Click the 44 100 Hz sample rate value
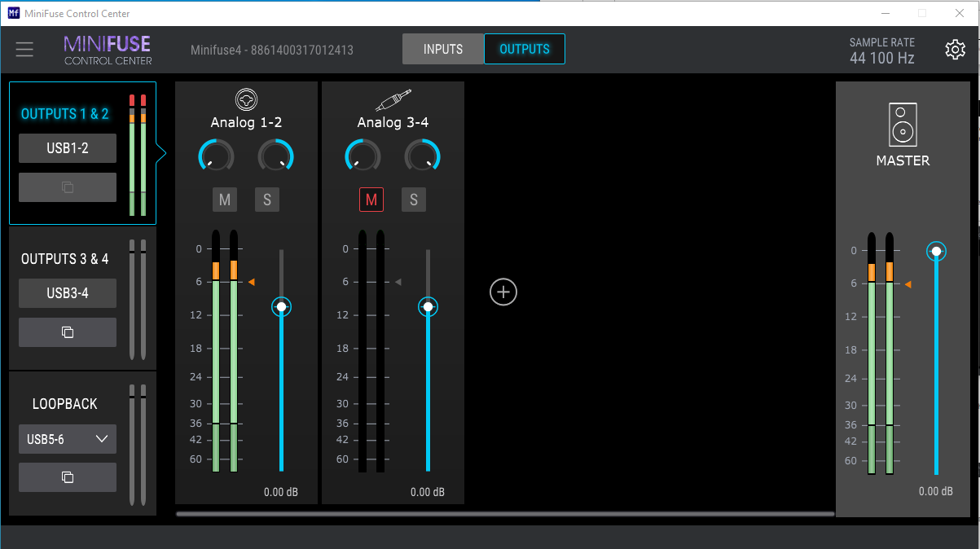Viewport: 980px width, 549px height. click(x=882, y=58)
